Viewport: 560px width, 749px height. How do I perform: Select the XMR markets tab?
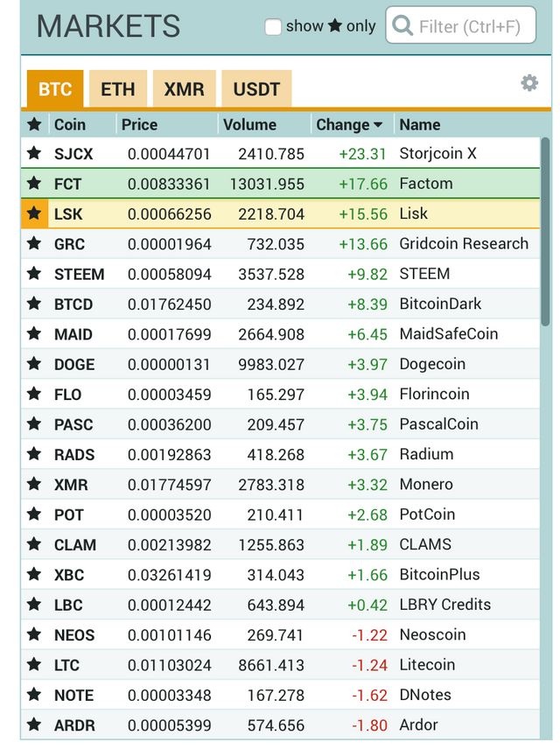click(x=184, y=89)
